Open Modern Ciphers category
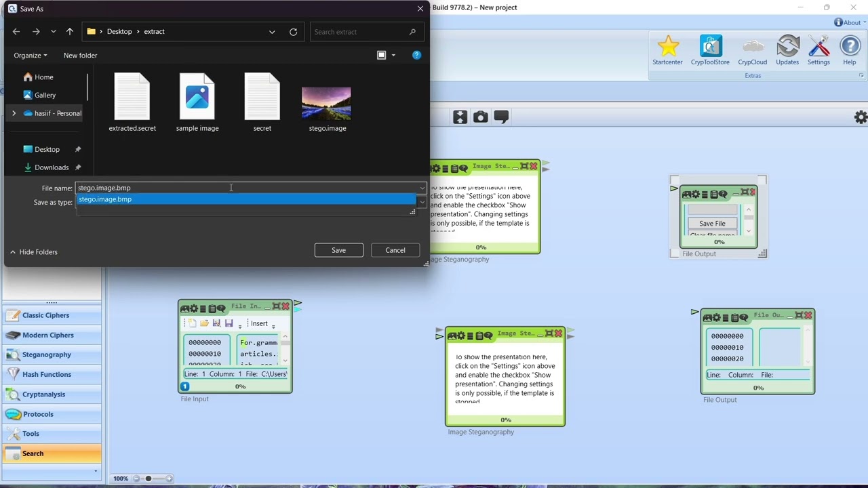Viewport: 868px width, 488px height. click(x=52, y=335)
